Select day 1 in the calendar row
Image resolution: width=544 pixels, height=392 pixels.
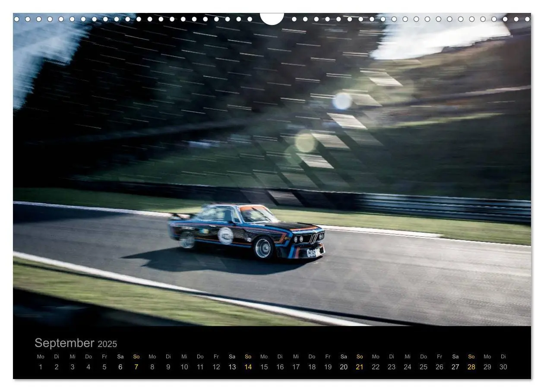41,367
